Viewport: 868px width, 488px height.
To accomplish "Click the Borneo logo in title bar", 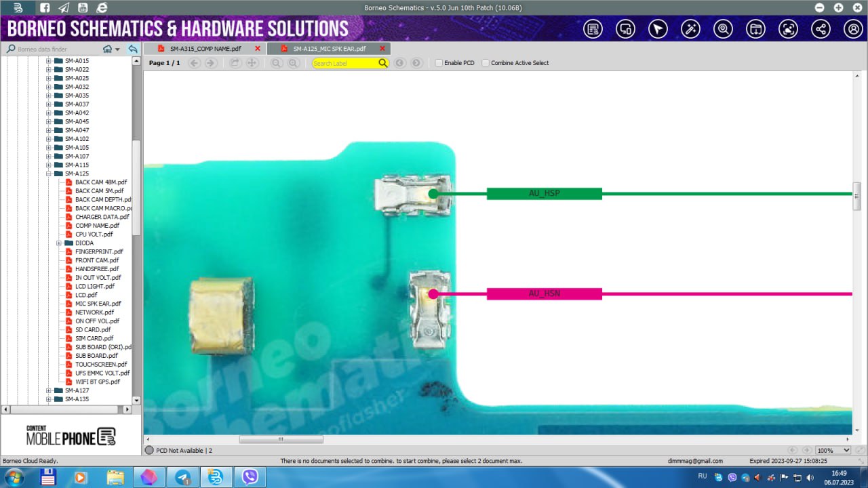I will 18,7.
